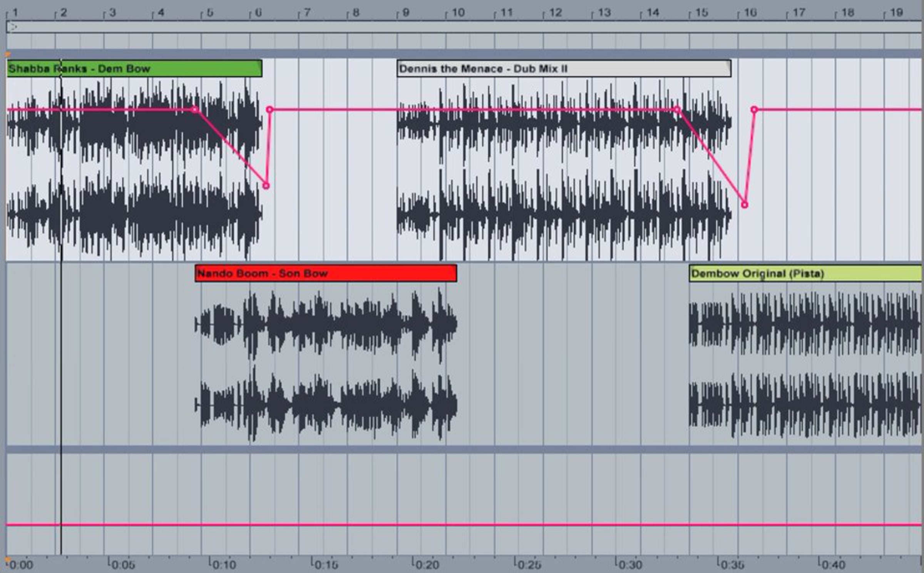The width and height of the screenshot is (924, 573).
Task: Select the Shabba Ranks - Dem Bow clip
Action: point(134,69)
